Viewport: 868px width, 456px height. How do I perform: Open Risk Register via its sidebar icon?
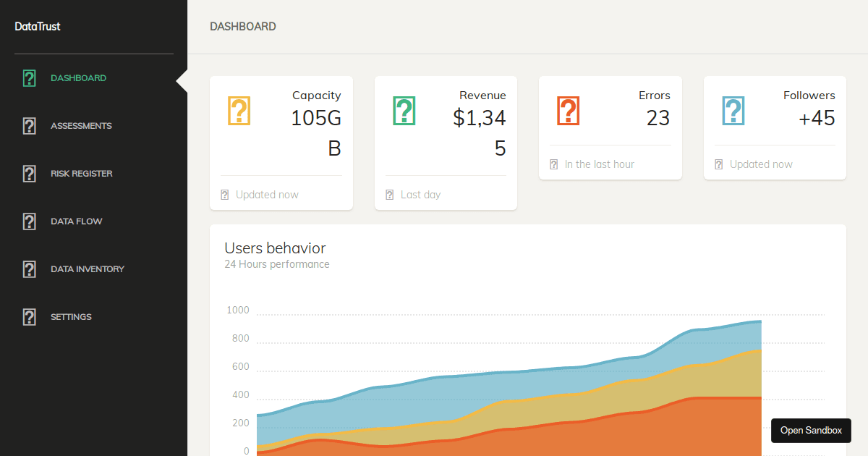(x=29, y=173)
